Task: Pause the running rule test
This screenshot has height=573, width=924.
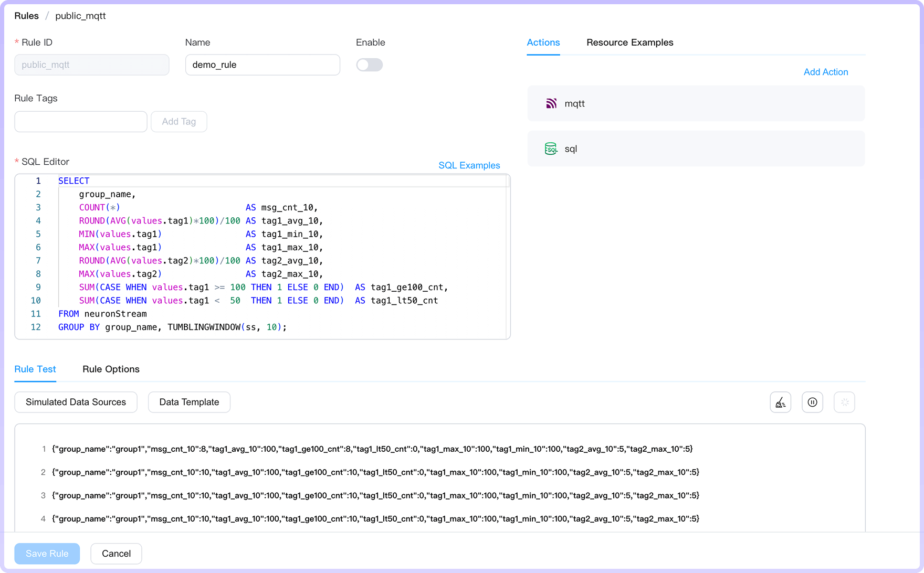Action: 812,402
